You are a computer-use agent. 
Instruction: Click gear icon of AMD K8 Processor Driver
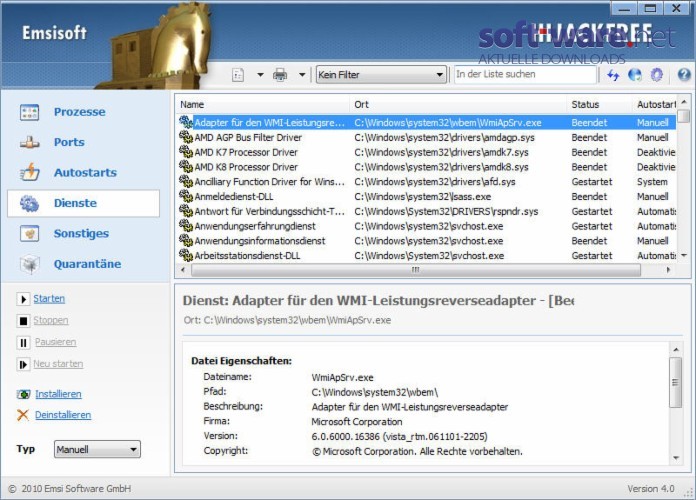[186, 166]
